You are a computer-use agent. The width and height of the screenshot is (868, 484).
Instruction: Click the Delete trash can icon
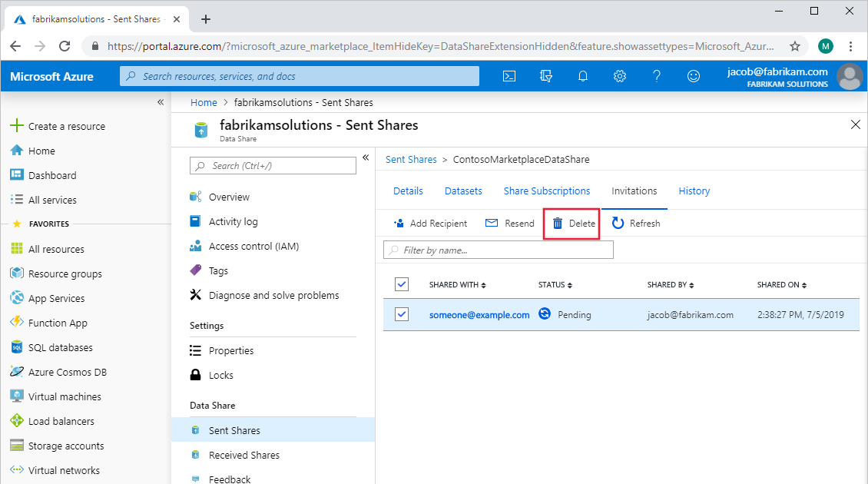point(558,224)
